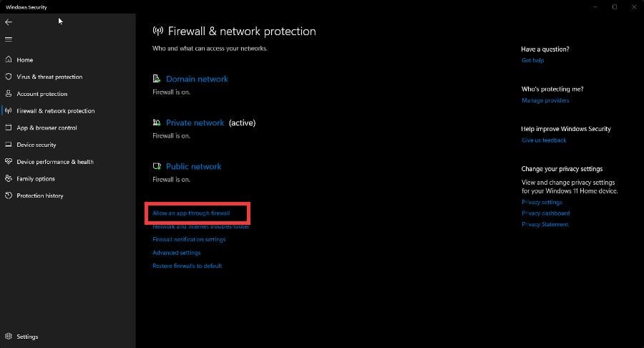Click Restore firewalls to default
The height and width of the screenshot is (348, 644).
coord(187,266)
